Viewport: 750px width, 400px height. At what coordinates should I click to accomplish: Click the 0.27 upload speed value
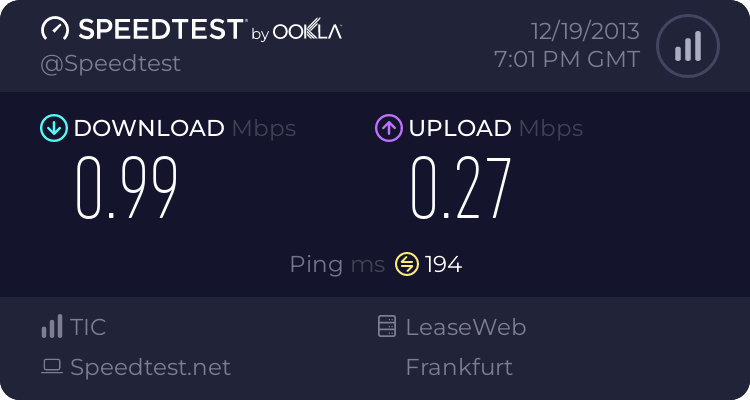point(461,188)
